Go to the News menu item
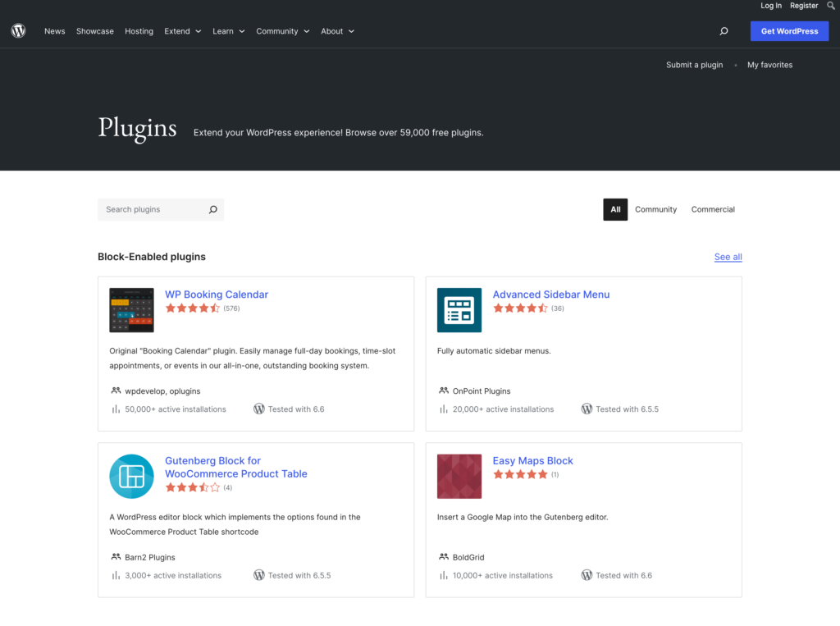This screenshot has width=840, height=626. point(55,31)
